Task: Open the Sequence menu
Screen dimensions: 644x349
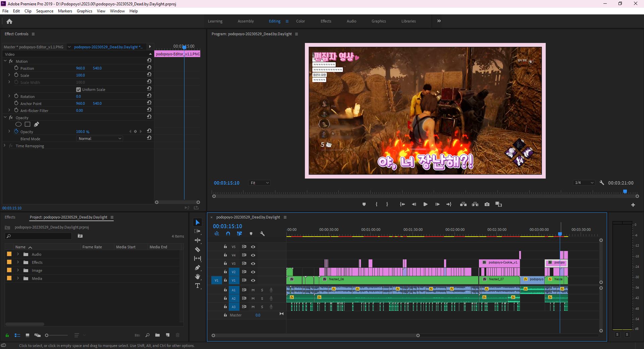Action: 45,11
